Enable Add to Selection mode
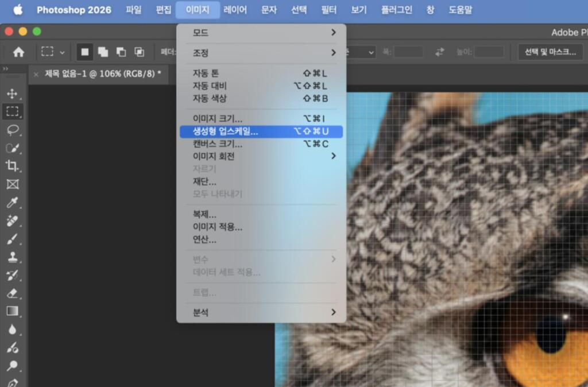This screenshot has width=588, height=387. 103,52
